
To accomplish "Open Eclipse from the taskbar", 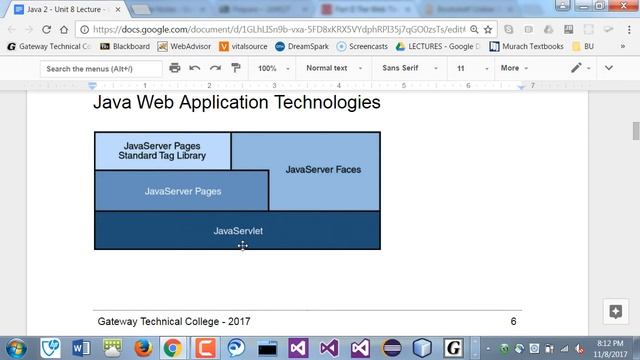I will 391,348.
